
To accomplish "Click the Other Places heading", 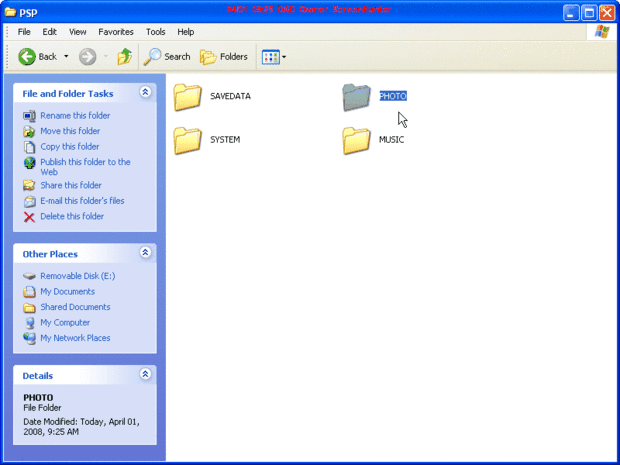I will (50, 254).
